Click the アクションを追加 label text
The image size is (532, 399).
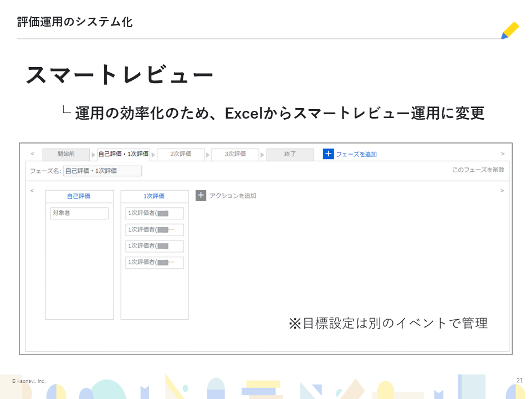233,196
